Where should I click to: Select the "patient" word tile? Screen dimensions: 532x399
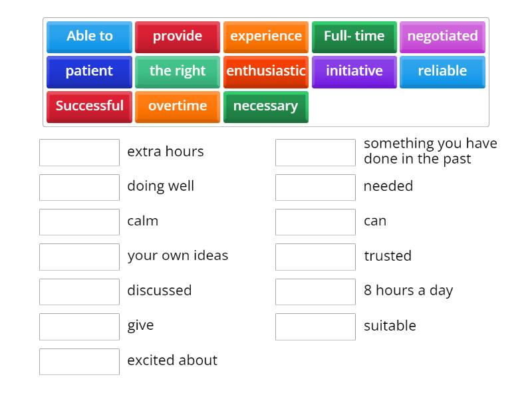[x=88, y=71]
